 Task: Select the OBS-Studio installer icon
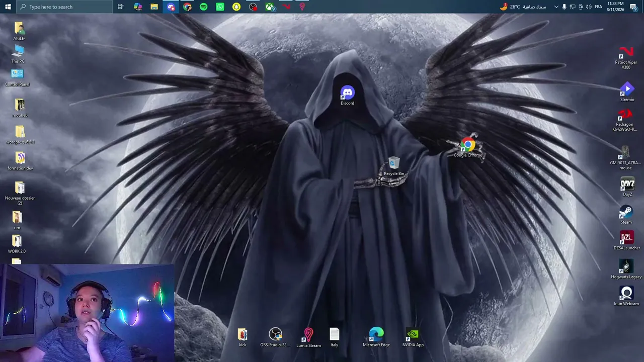tap(275, 337)
